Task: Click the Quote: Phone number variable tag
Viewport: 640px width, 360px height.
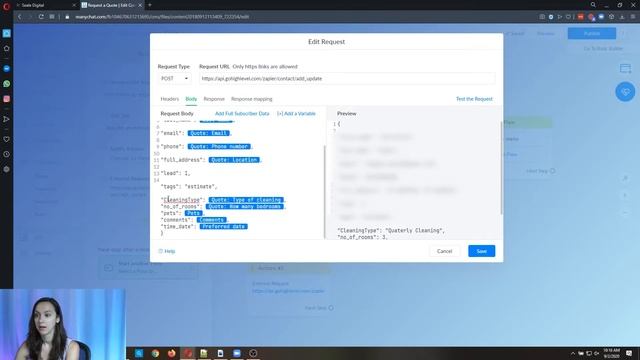Action: [x=219, y=147]
